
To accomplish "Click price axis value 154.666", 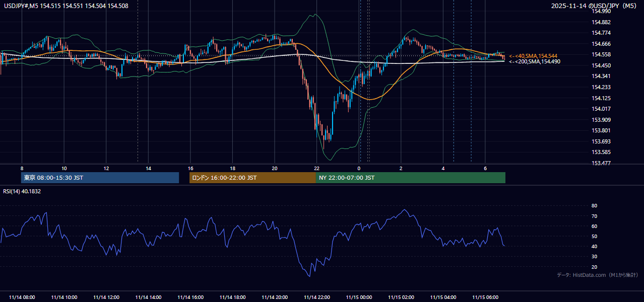I will tap(601, 44).
